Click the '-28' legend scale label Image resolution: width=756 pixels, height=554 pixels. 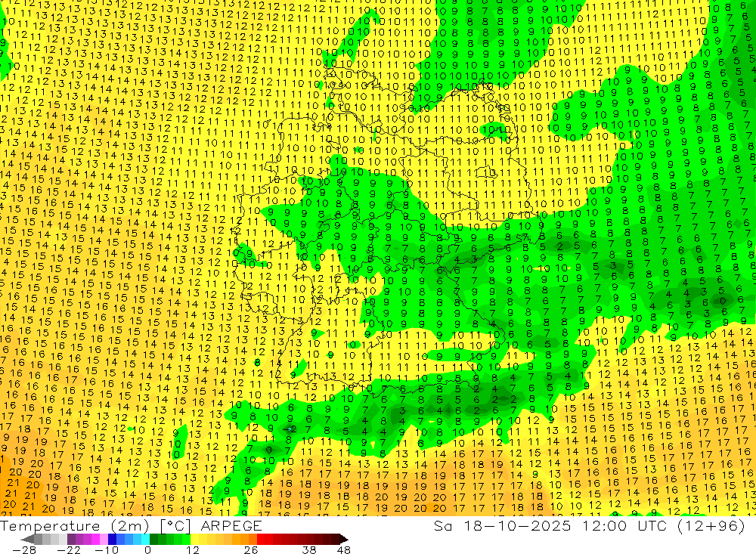(24, 550)
